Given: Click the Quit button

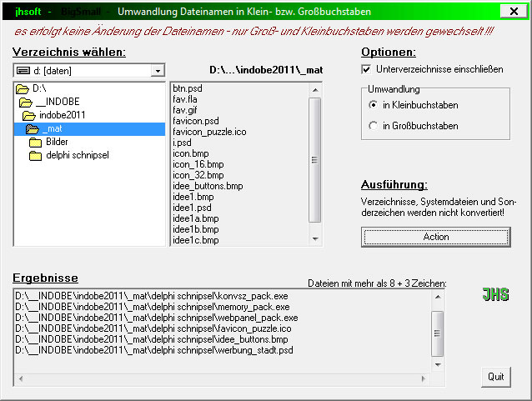Looking at the screenshot, I should [x=495, y=377].
